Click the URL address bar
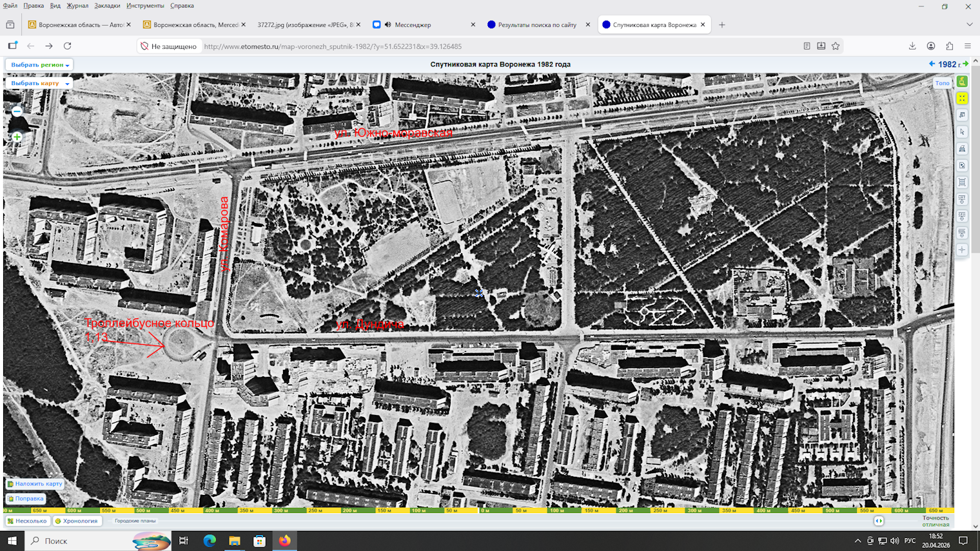 click(451, 46)
